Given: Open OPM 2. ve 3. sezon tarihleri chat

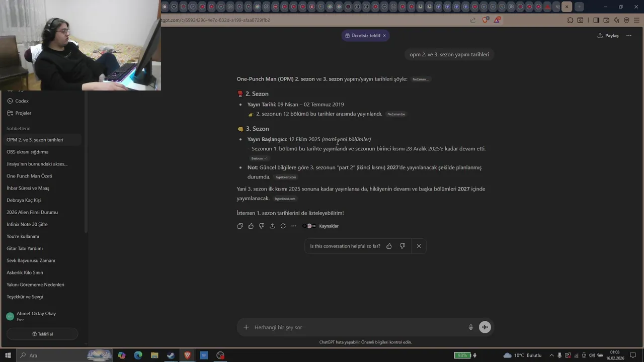Looking at the screenshot, I should (42, 140).
